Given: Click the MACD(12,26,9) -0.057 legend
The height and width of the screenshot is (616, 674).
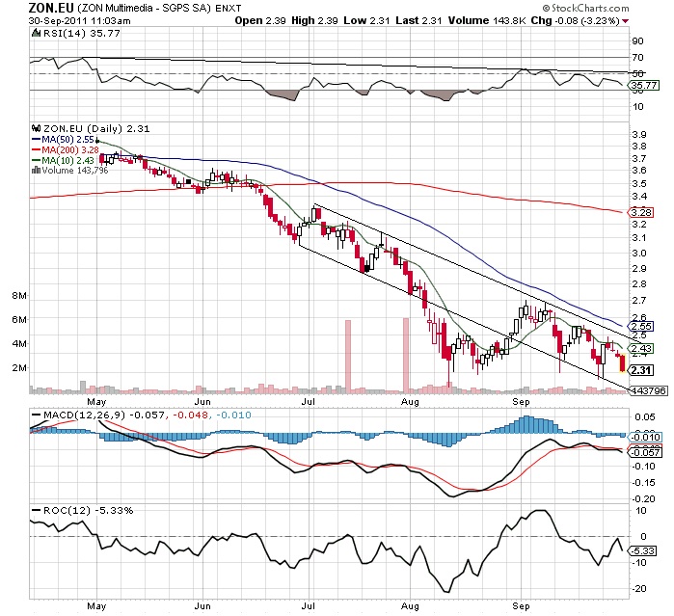Looking at the screenshot, I should point(104,415).
